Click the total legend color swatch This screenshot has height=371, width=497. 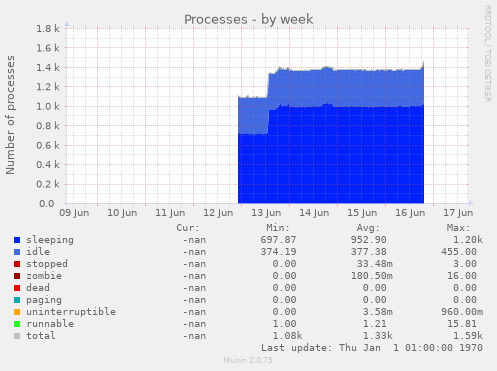[x=17, y=336]
